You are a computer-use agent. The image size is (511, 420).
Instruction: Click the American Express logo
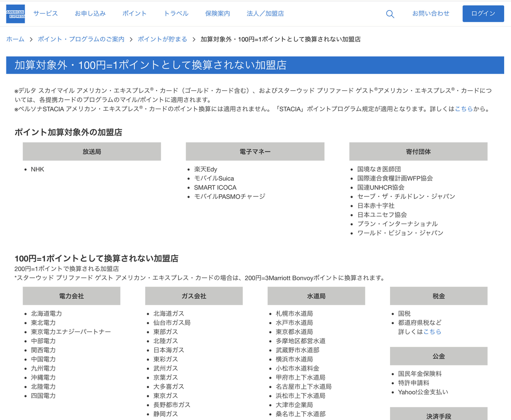pos(15,14)
